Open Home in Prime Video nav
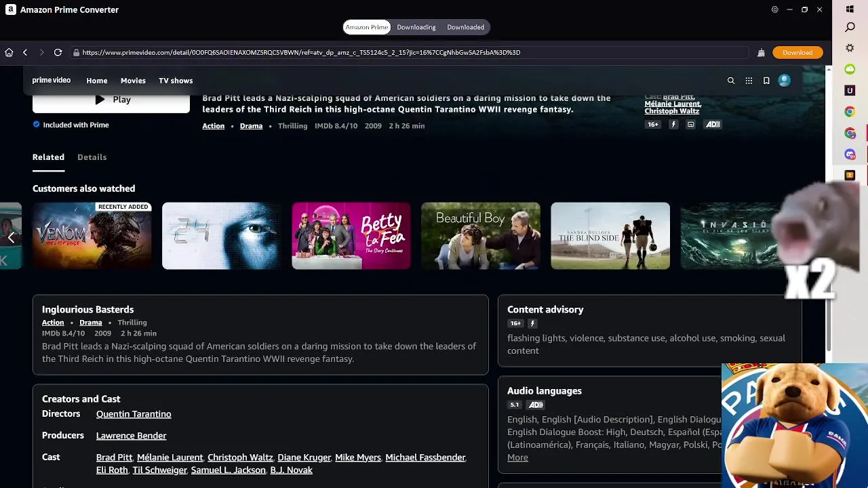The height and width of the screenshot is (488, 868). (97, 81)
